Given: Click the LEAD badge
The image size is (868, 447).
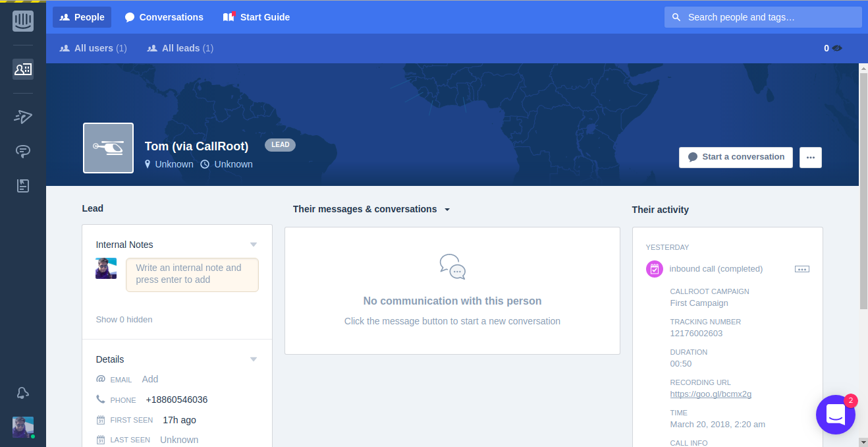Looking at the screenshot, I should coord(280,145).
